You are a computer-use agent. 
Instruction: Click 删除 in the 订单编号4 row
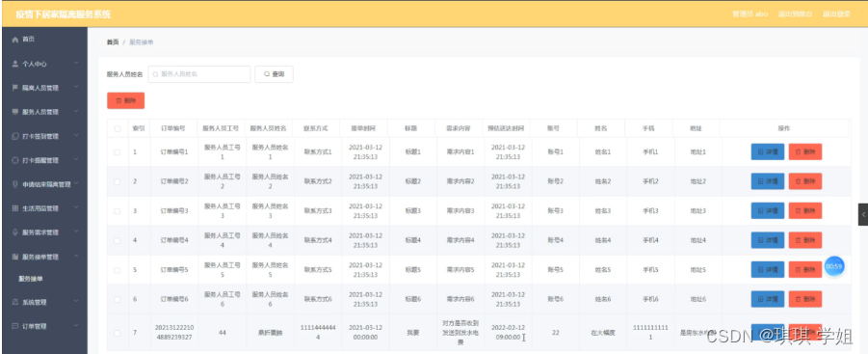pos(804,240)
